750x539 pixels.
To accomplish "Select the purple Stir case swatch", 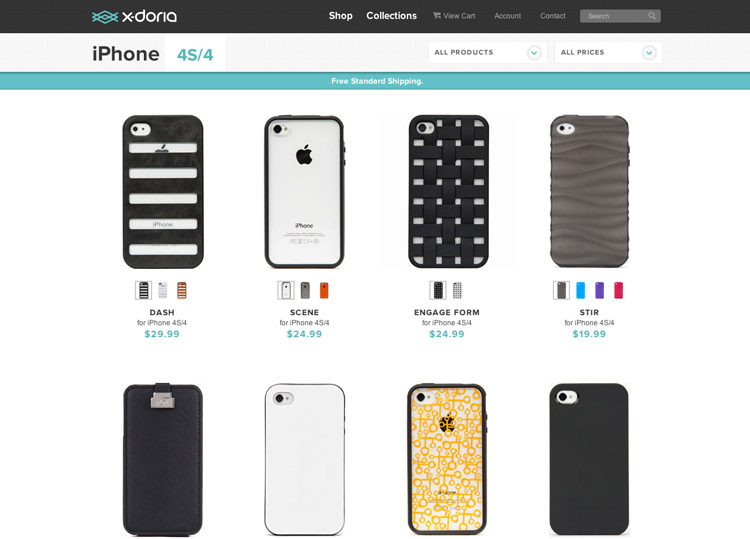I will pyautogui.click(x=599, y=290).
